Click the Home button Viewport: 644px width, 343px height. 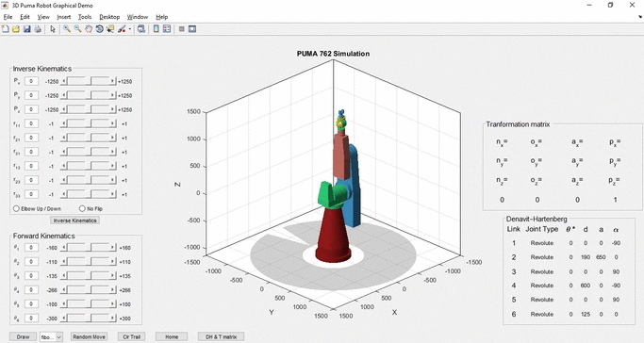click(172, 336)
